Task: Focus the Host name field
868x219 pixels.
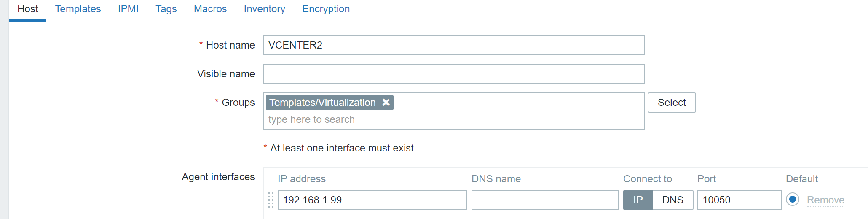Action: tap(454, 45)
